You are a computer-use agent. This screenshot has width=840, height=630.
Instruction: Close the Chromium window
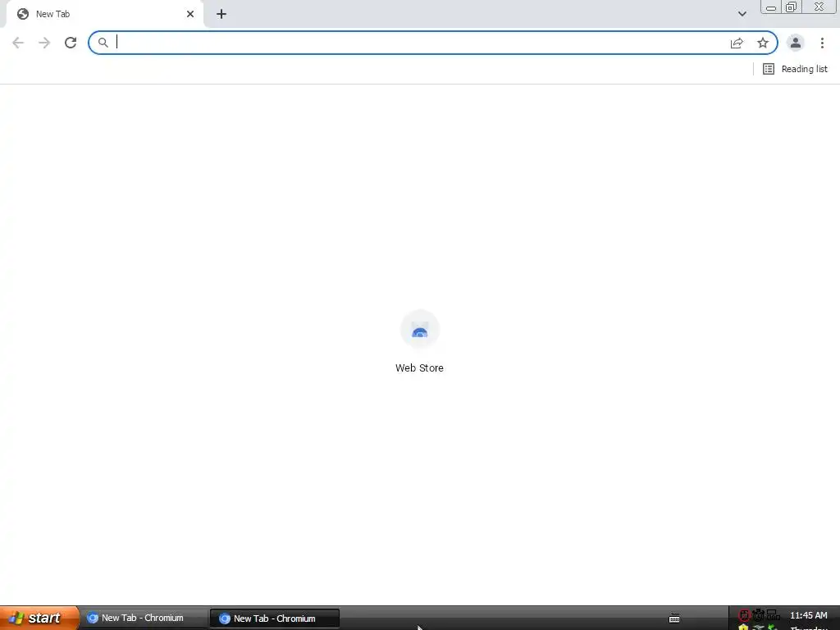[x=819, y=7]
